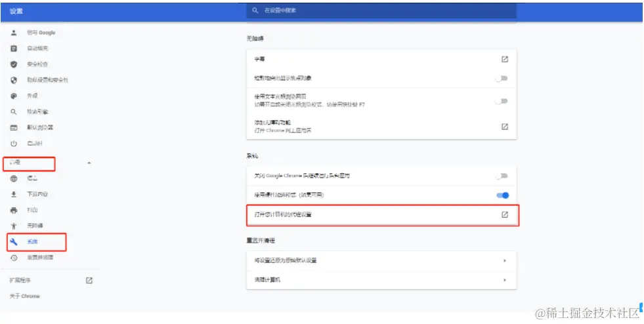Click the external-link icon beside 扩展程序

89,281
